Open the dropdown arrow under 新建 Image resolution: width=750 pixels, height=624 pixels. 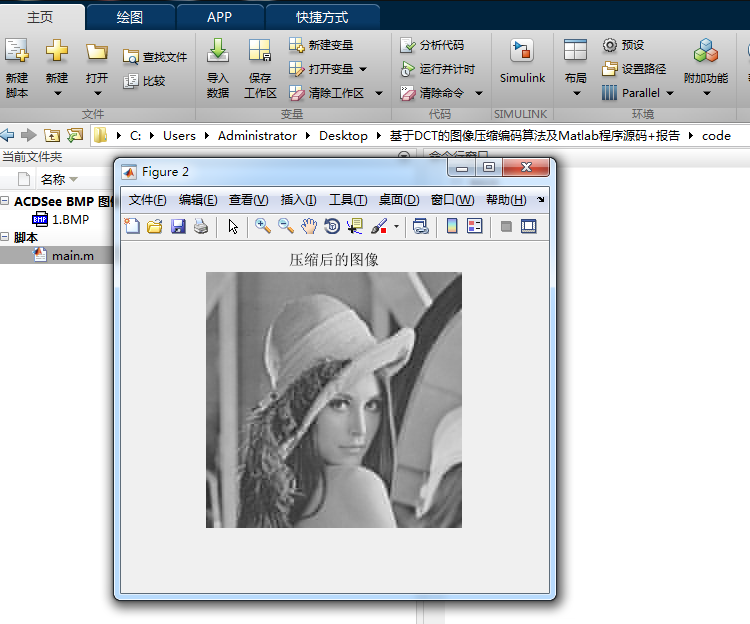point(57,93)
